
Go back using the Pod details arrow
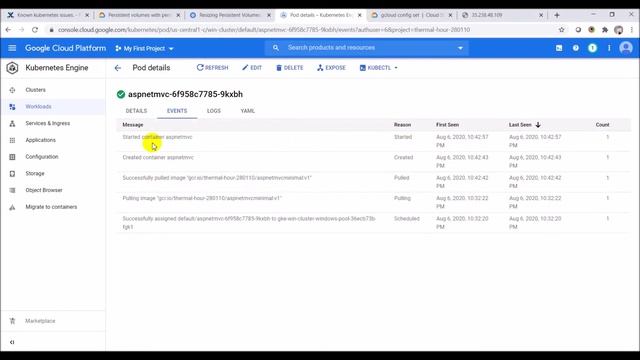(x=118, y=68)
